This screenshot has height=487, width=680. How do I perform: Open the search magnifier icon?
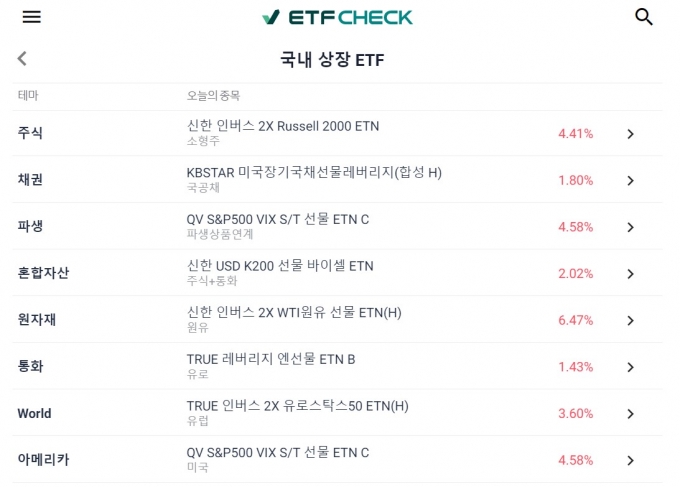tap(644, 17)
